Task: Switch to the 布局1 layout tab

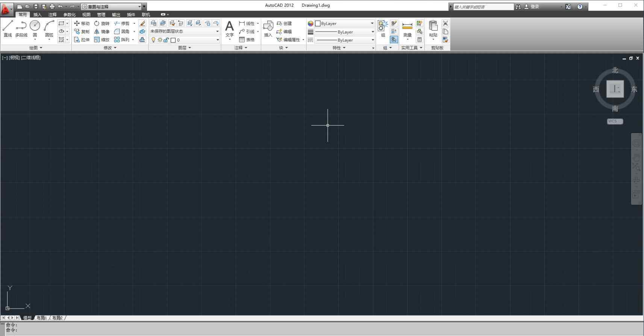Action: pyautogui.click(x=42, y=318)
